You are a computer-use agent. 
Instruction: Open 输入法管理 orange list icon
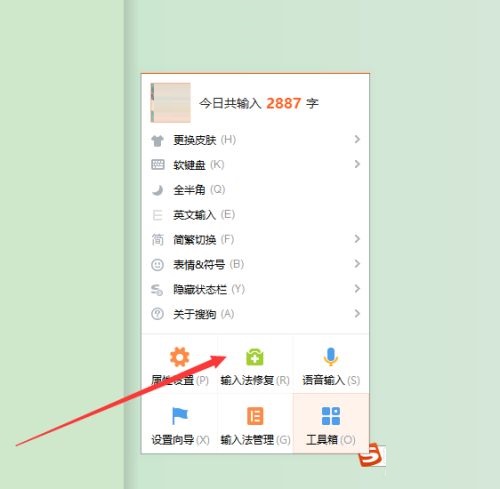[255, 416]
